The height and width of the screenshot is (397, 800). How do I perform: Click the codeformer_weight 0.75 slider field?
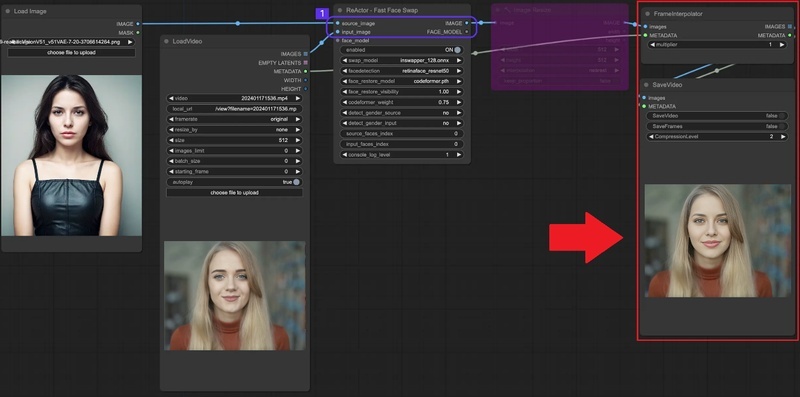coord(402,102)
